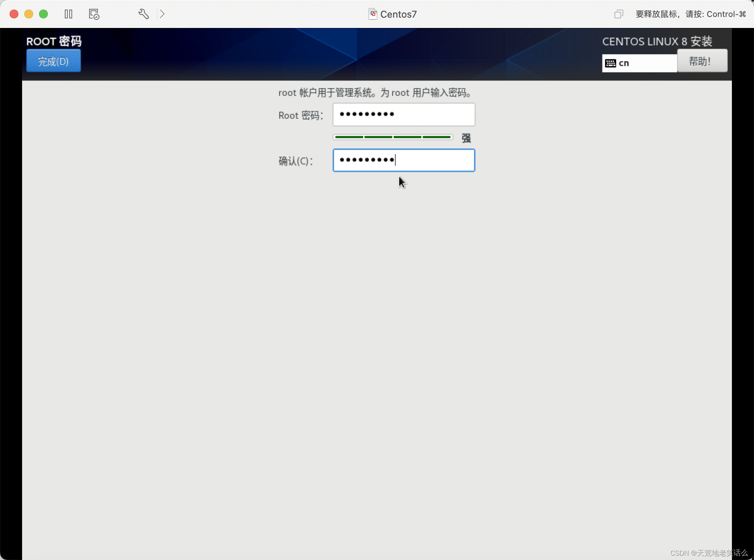Maximize the Centos7 window with green button

(43, 14)
